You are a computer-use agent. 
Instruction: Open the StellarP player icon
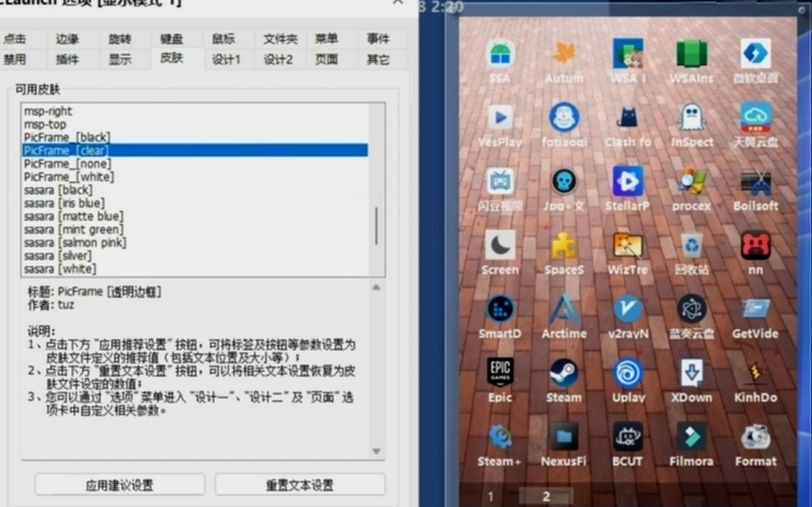click(628, 181)
